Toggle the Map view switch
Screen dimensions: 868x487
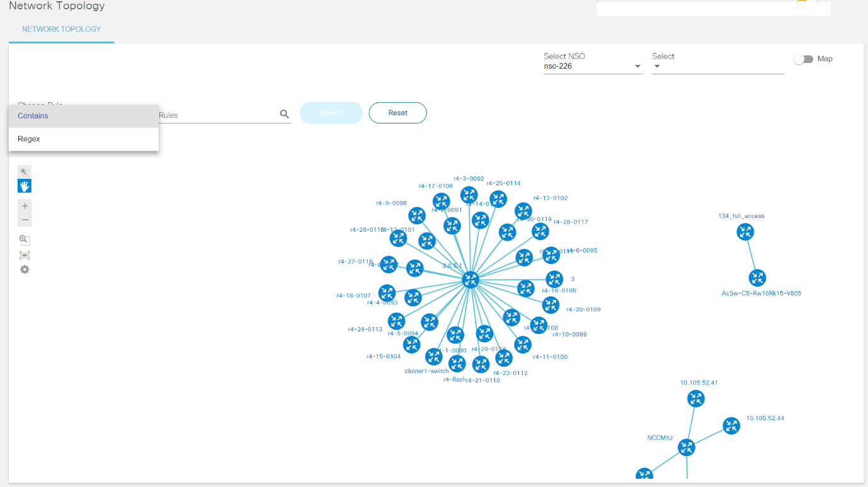point(803,59)
